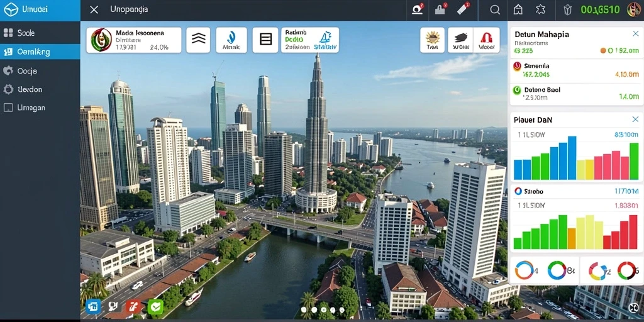Click the shield gem icon beside the balance

point(568,10)
